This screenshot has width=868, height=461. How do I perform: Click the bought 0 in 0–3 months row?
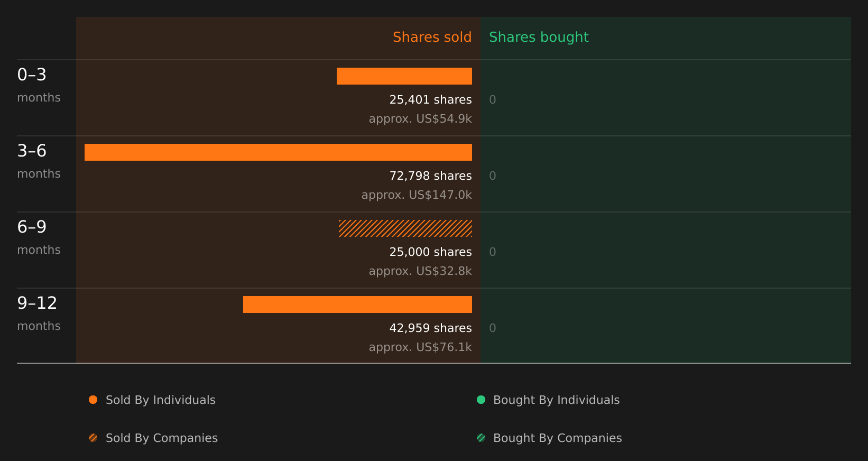pyautogui.click(x=493, y=100)
